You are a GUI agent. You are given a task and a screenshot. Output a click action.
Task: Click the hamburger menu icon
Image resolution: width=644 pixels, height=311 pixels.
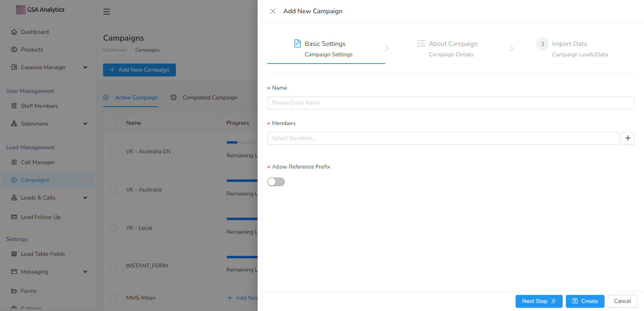[107, 12]
